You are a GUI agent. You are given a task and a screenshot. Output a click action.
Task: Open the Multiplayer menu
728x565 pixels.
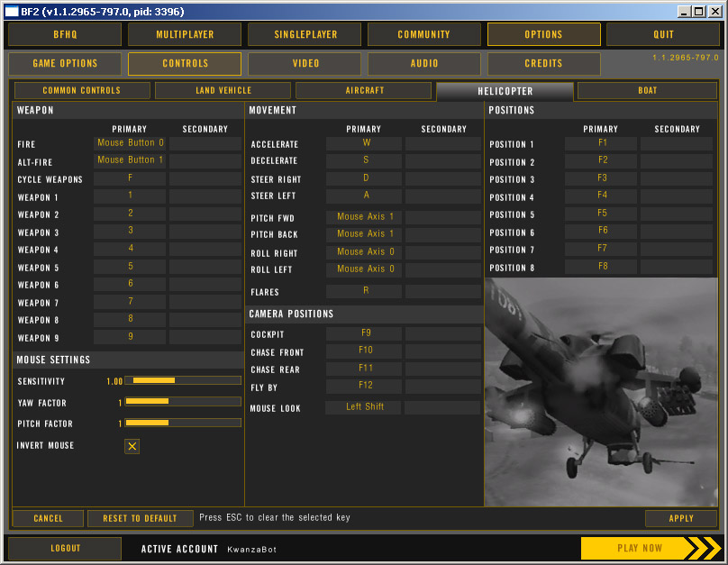click(185, 34)
